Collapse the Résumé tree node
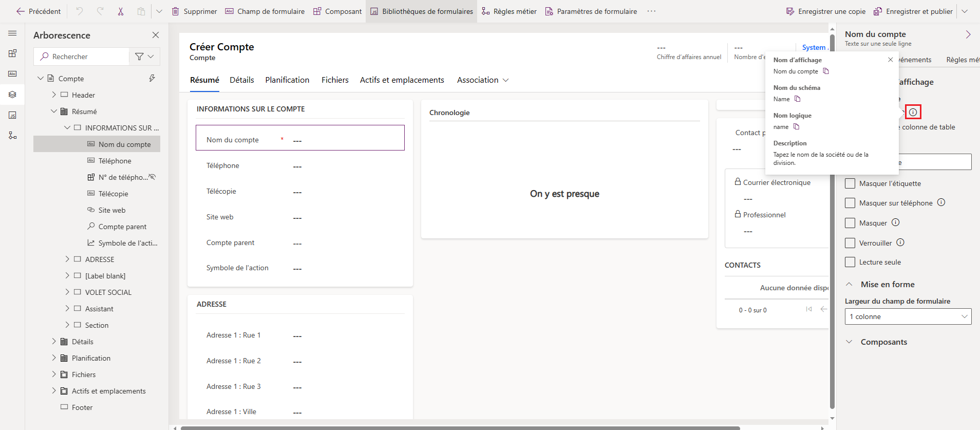This screenshot has height=430, width=980. [x=54, y=111]
